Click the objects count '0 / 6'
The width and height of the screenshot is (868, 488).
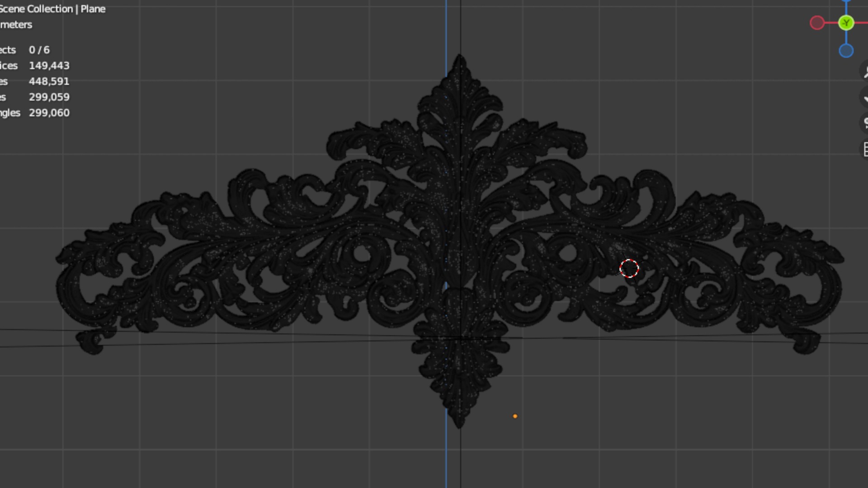(x=39, y=50)
